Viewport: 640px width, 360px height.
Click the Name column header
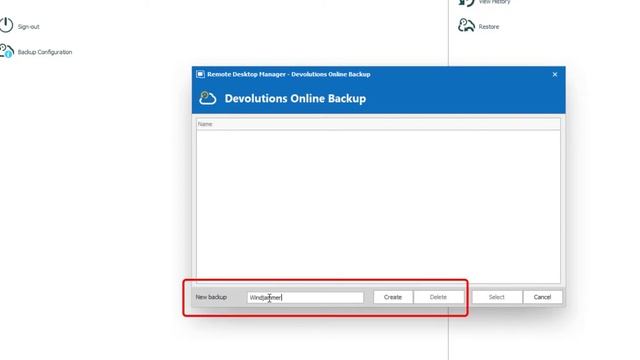(378, 124)
